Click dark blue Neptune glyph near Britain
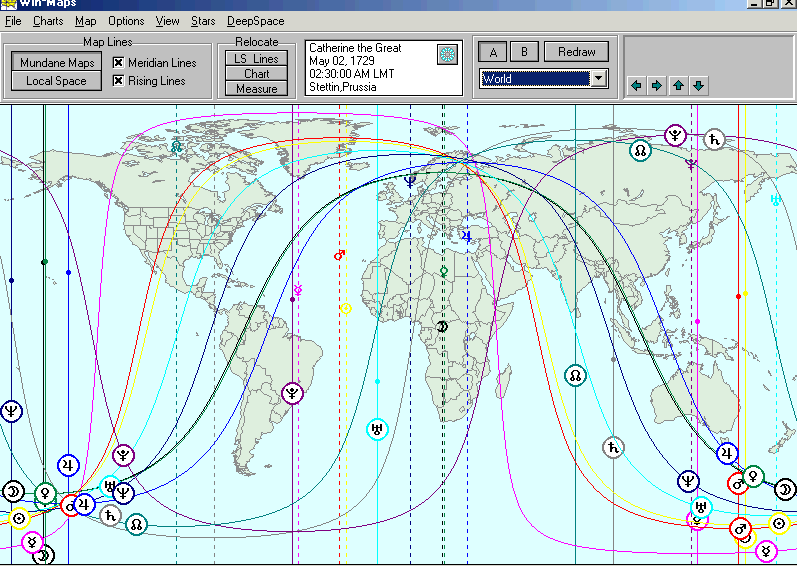This screenshot has width=797, height=567. pos(410,181)
